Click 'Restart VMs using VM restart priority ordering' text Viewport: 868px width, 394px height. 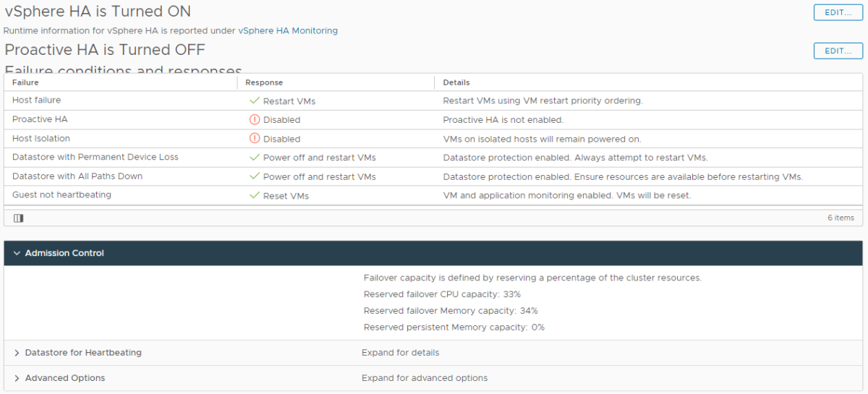coord(542,100)
